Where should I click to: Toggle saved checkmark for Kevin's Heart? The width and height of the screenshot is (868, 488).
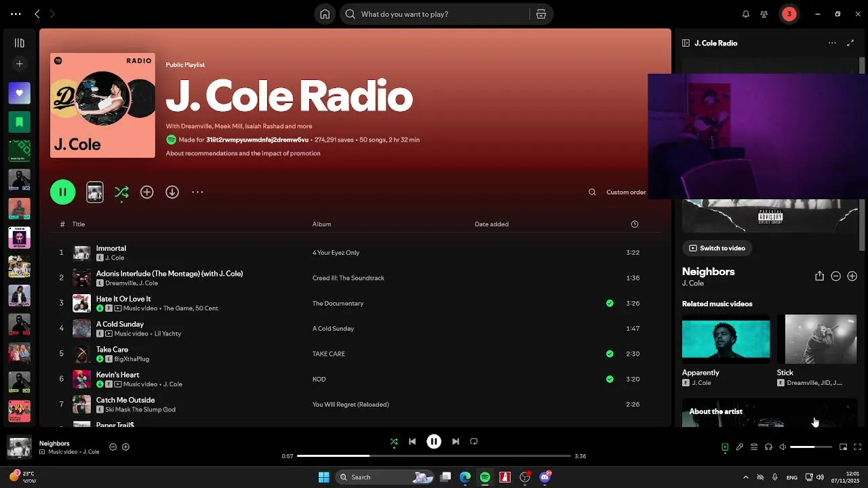click(x=610, y=379)
